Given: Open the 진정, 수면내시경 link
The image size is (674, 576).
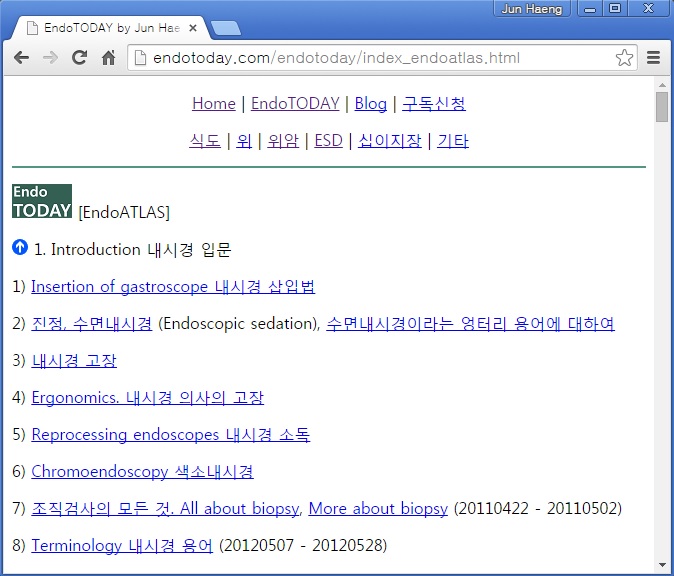Looking at the screenshot, I should (92, 324).
